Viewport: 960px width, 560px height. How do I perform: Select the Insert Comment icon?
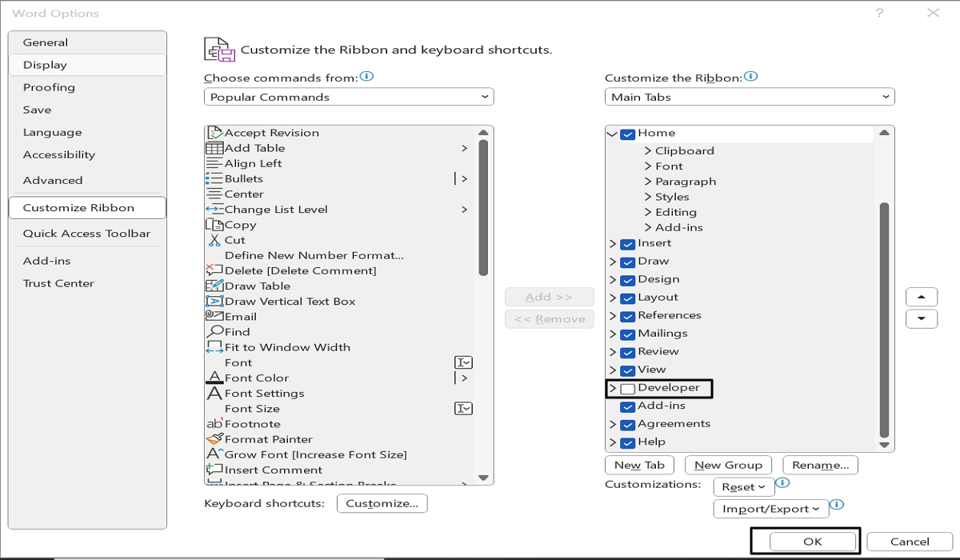(x=214, y=470)
